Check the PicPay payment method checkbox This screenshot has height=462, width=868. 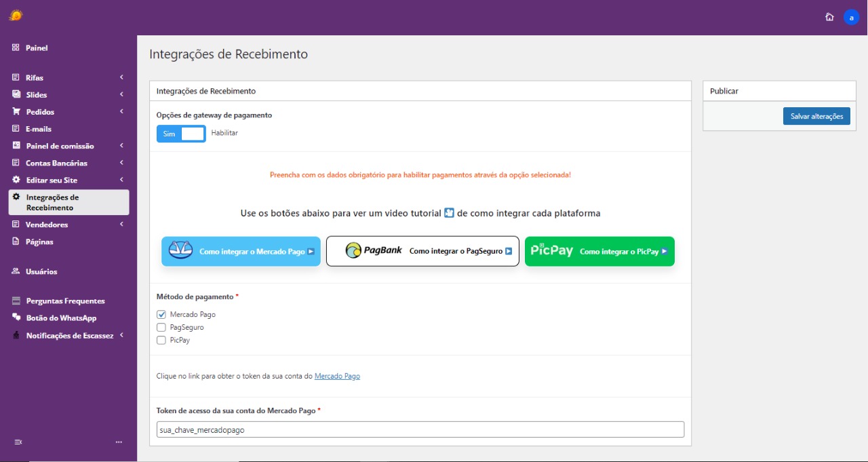[161, 341]
